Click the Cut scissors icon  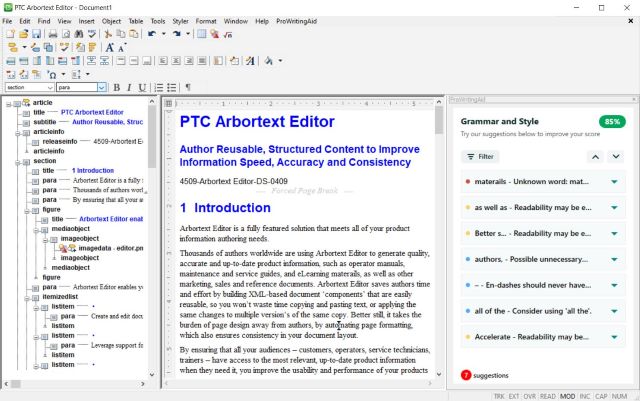108,34
